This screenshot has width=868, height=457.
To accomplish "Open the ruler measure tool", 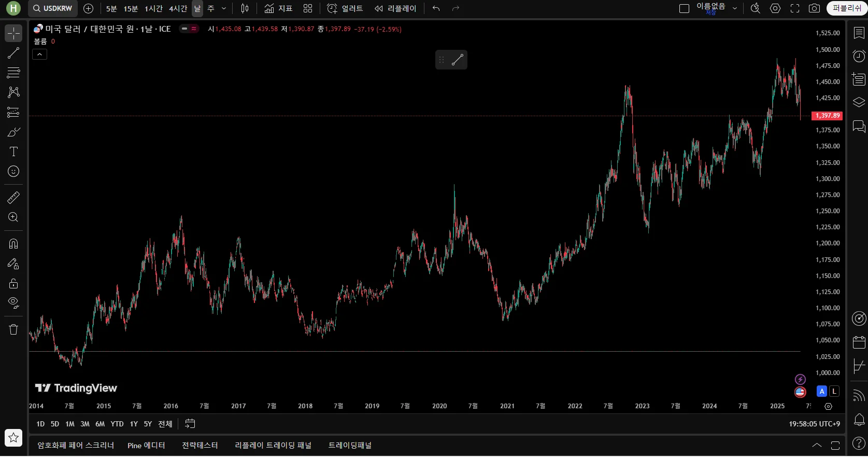I will tap(13, 198).
